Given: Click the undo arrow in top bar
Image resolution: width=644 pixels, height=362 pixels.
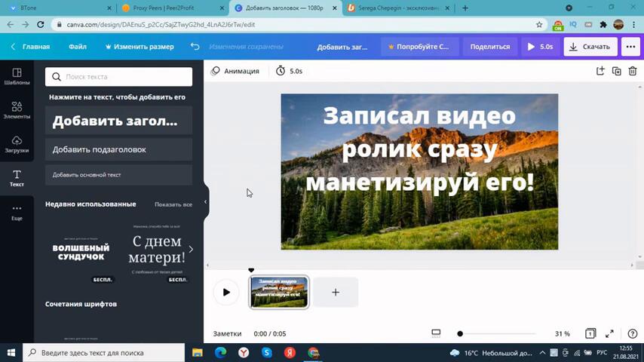Looking at the screenshot, I should point(195,47).
